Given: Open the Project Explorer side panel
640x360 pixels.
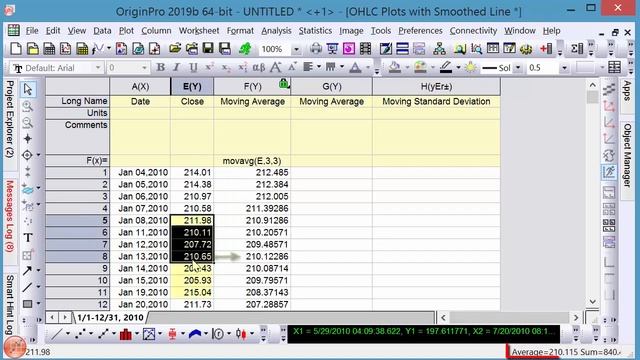Looking at the screenshot, I should 10,119.
